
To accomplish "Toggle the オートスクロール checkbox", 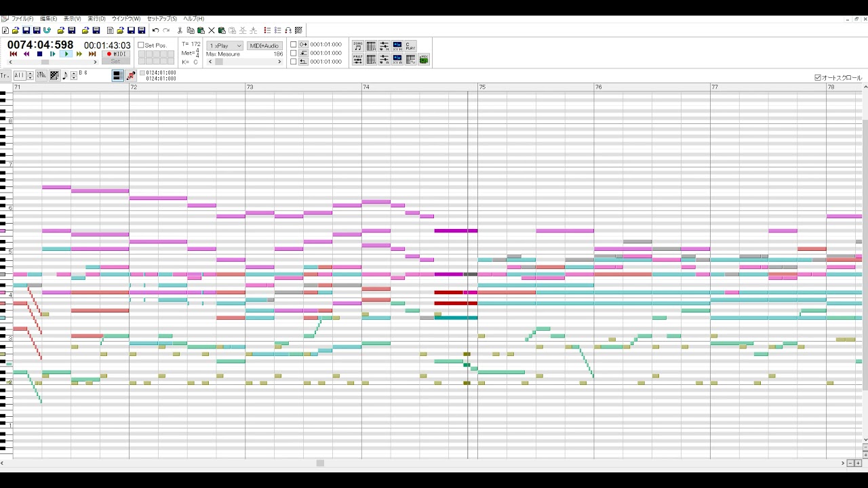I will (x=818, y=78).
